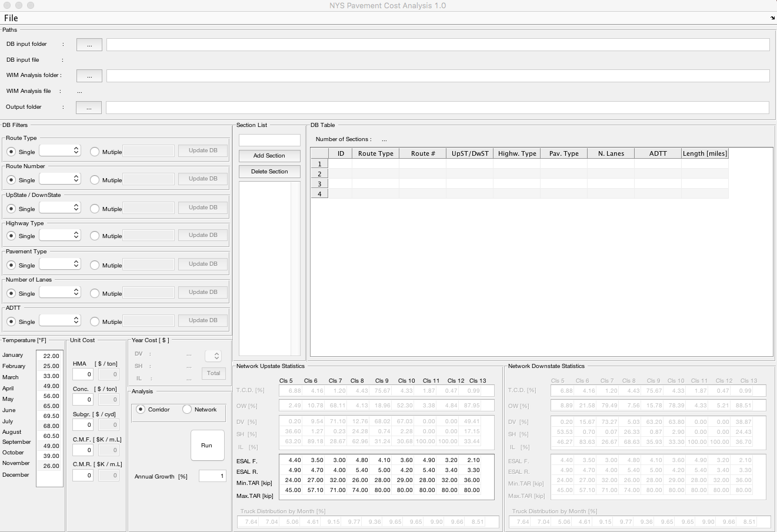Click the Annual Growth percentage field
The height and width of the screenshot is (532, 777).
(212, 476)
